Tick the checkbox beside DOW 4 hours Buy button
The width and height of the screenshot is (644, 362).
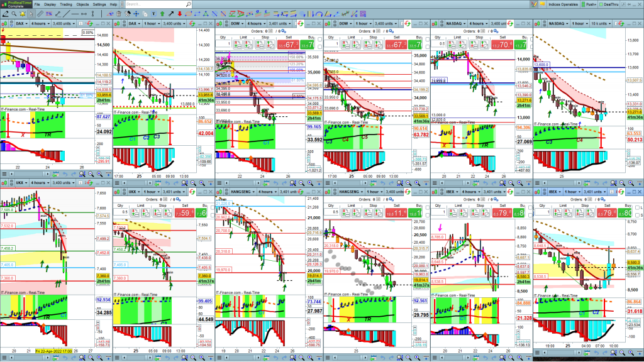coord(319,38)
